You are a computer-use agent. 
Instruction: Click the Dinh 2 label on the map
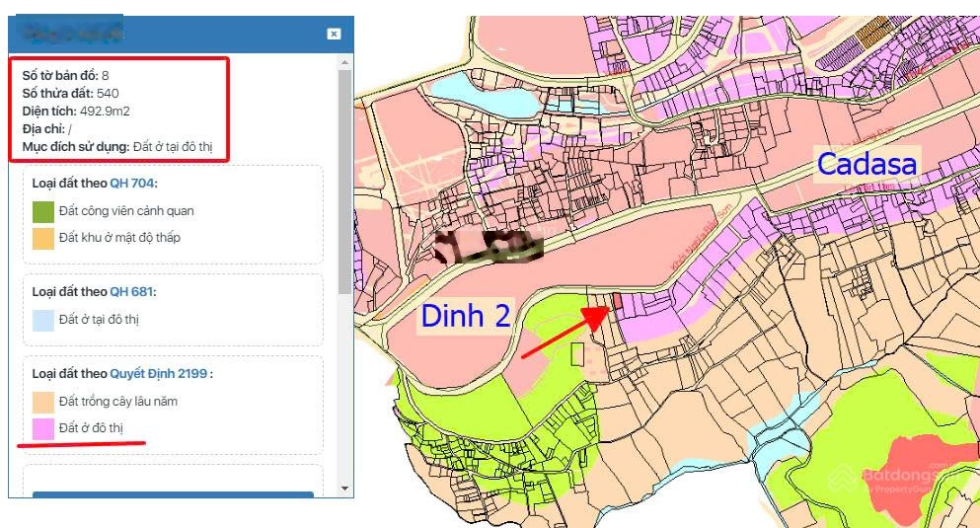(465, 316)
